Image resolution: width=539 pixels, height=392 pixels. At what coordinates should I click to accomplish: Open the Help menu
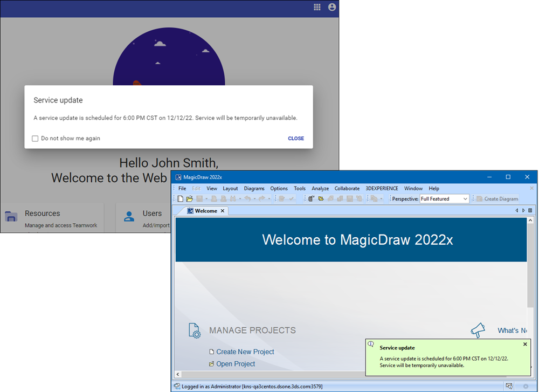[434, 188]
